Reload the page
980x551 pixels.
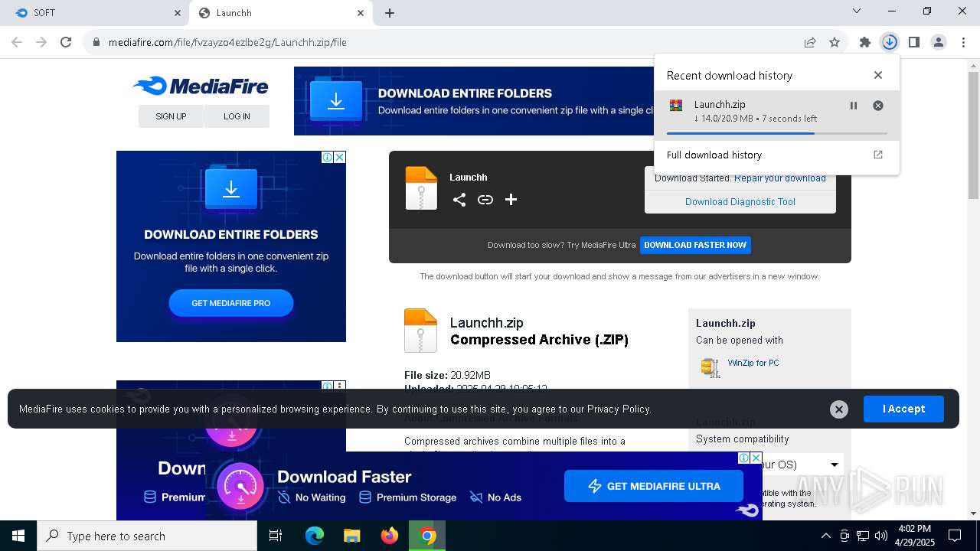tap(66, 42)
